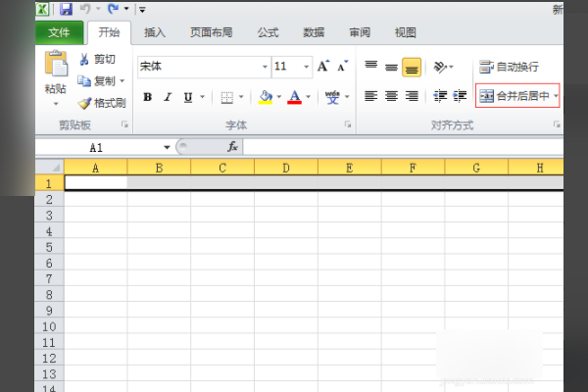Undo the last action
The image size is (588, 392).
85,9
